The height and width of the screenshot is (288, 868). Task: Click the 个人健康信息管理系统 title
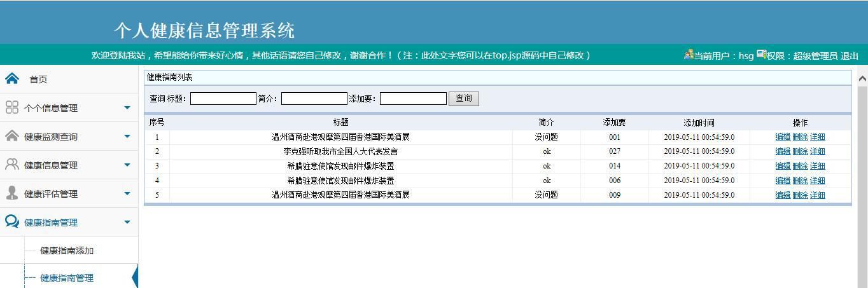[204, 30]
